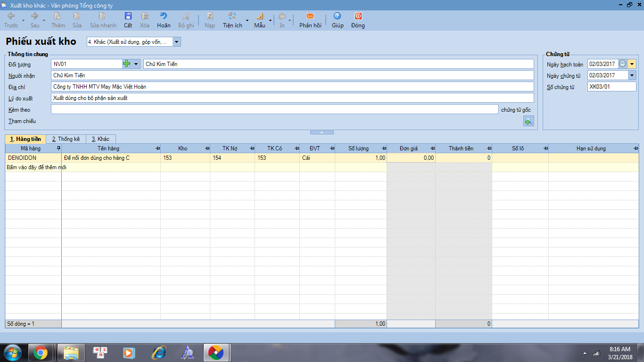Screen dimensions: 644x362
Task: Toggle pin on TK Có column
Action: tap(297, 148)
